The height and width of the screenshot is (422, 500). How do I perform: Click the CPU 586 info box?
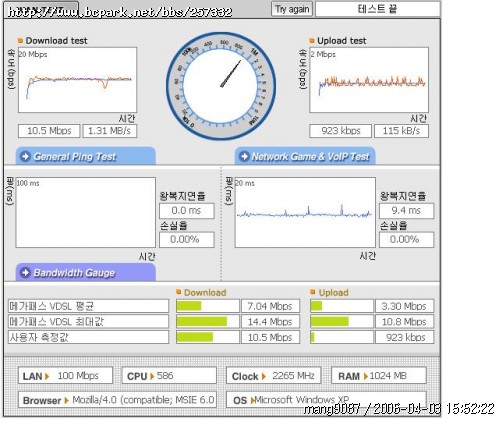[169, 376]
